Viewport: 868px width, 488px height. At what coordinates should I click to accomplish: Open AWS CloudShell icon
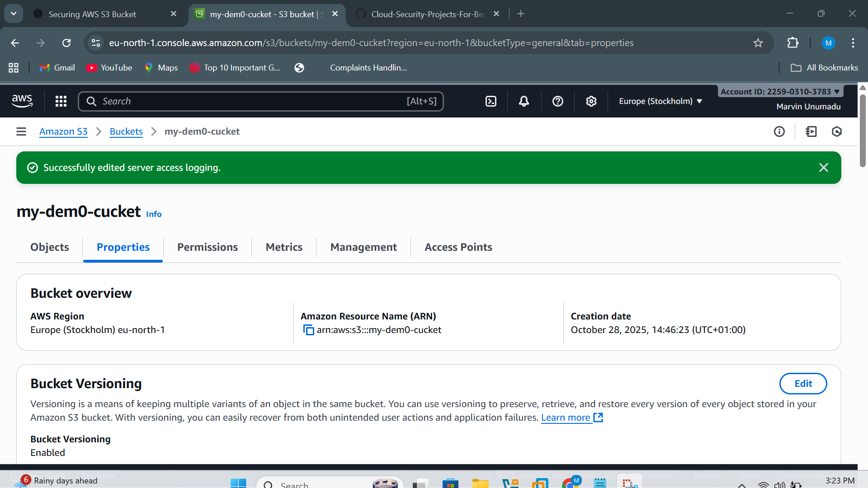pos(491,101)
